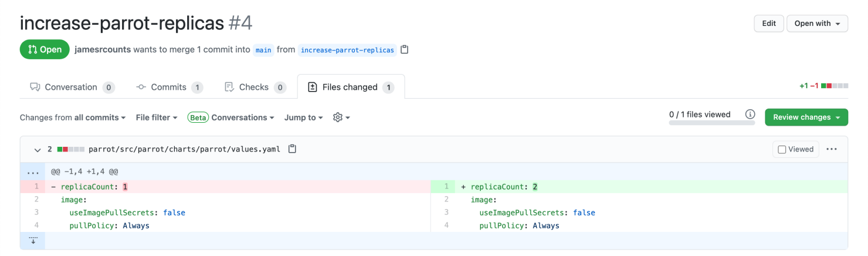Click 'pullPolicy: Always' on the right side
This screenshot has height=256, width=868.
520,225
